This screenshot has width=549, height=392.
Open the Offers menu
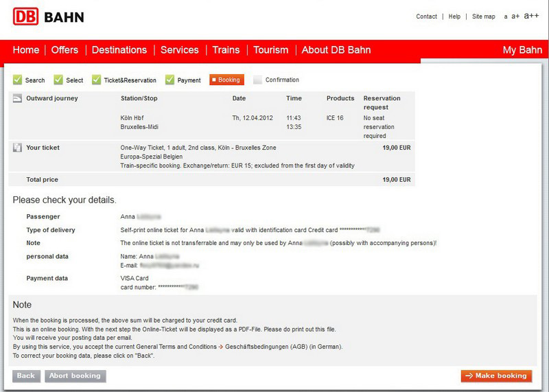point(65,49)
